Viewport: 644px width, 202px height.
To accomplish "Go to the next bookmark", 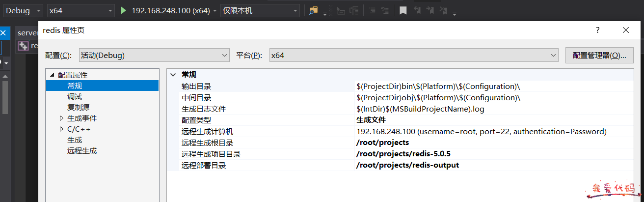I will 430,10.
